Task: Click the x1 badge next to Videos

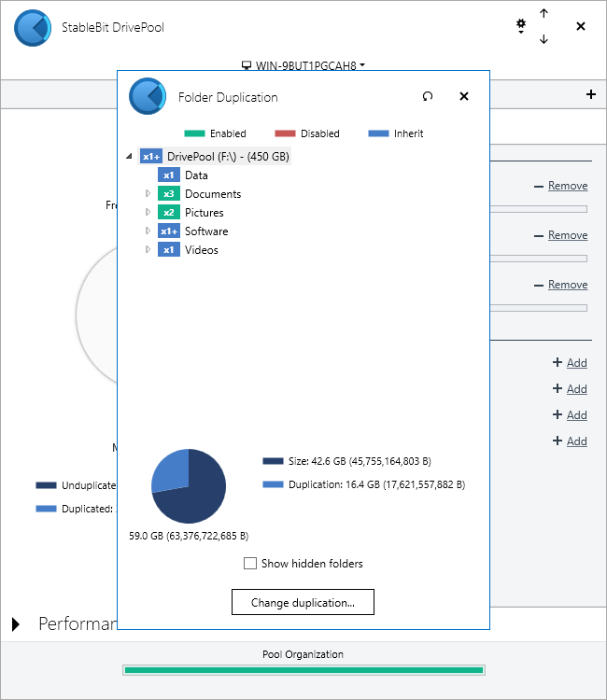Action: 169,250
